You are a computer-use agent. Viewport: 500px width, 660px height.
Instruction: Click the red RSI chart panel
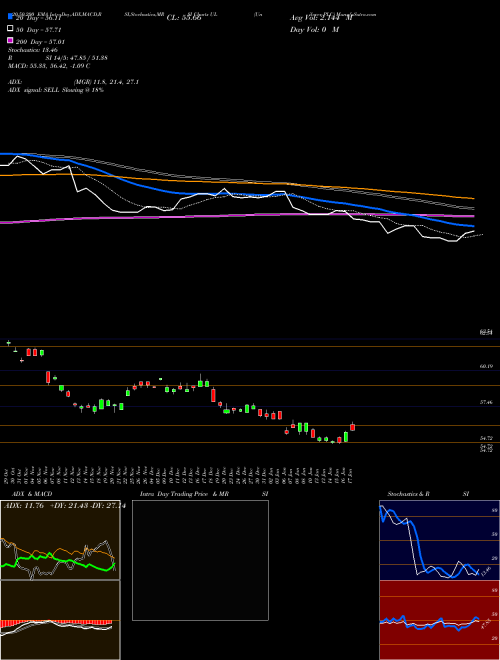(x=439, y=620)
